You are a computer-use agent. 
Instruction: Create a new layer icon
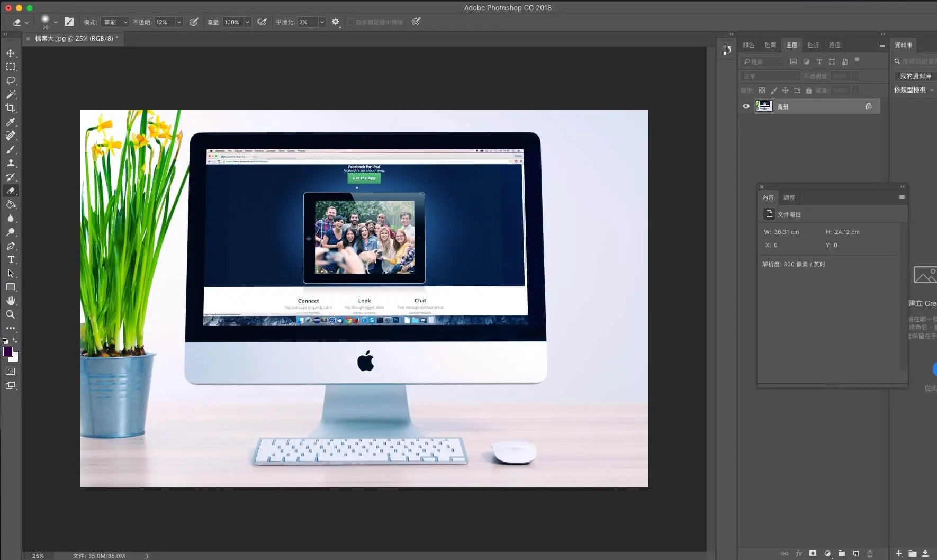pos(856,554)
